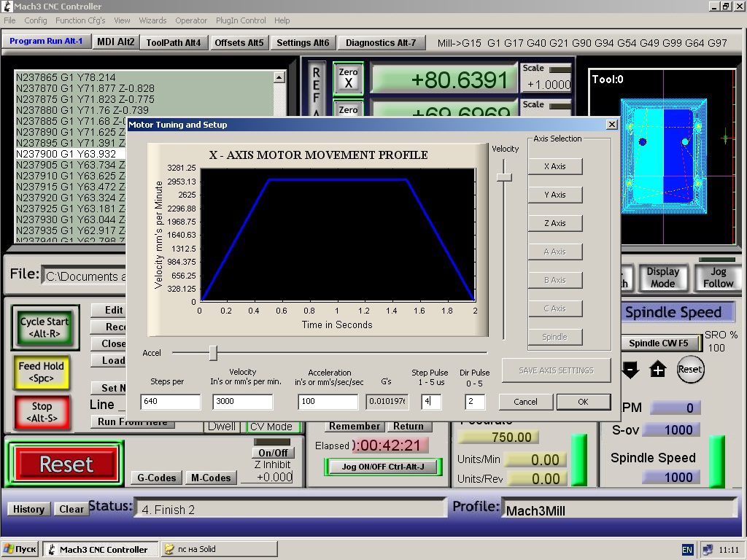
Task: Switch EN keyboard language indicator
Action: pyautogui.click(x=687, y=550)
